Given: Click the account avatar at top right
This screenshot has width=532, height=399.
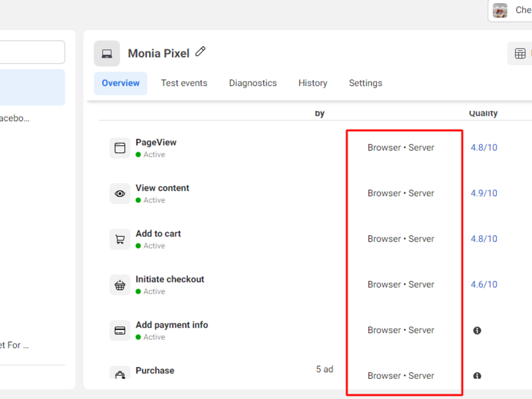Looking at the screenshot, I should (500, 10).
